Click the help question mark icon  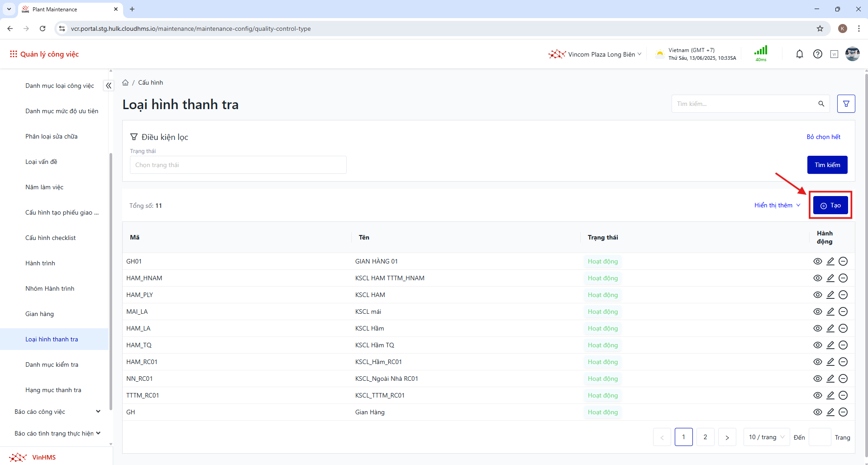tap(817, 54)
